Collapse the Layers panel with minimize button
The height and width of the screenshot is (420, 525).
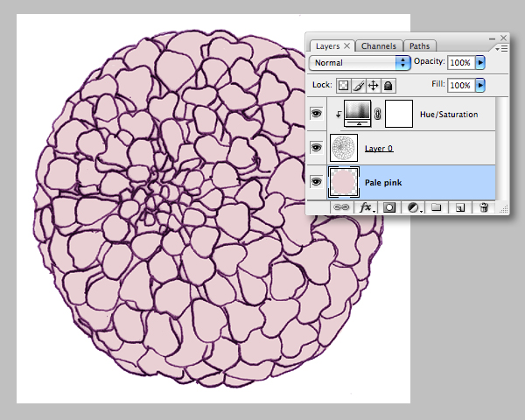tap(492, 38)
